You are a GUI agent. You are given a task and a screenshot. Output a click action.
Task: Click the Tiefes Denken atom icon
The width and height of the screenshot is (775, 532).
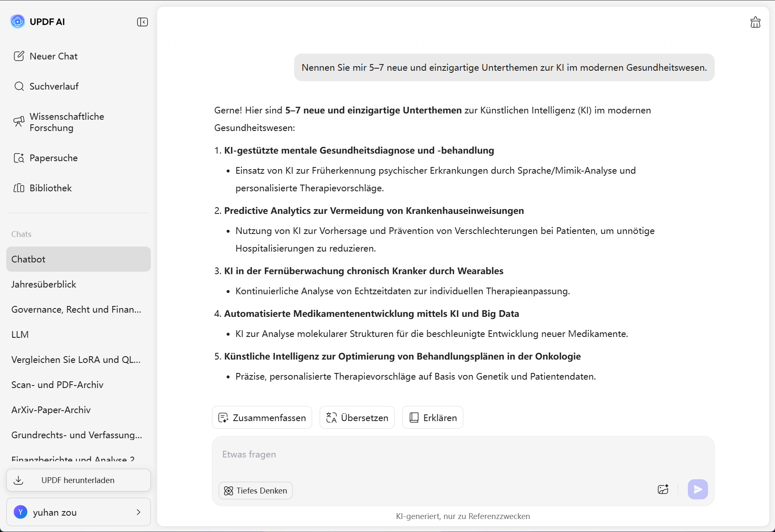point(229,491)
